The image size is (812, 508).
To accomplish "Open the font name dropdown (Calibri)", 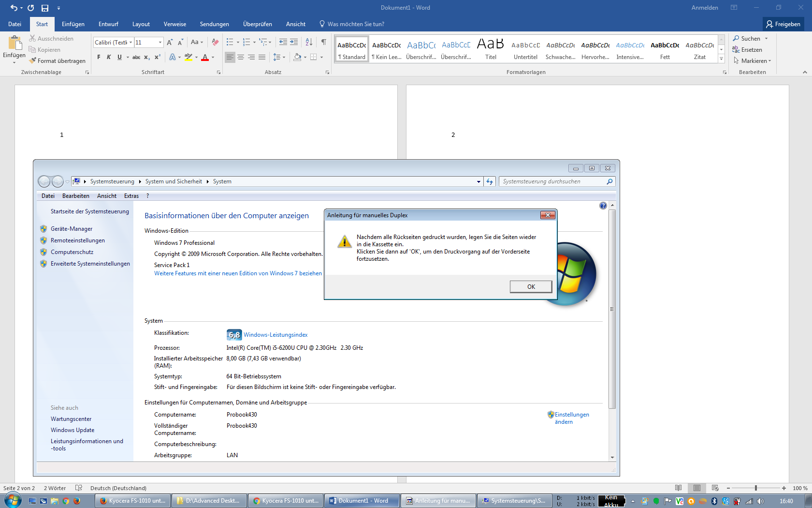I will coord(130,43).
